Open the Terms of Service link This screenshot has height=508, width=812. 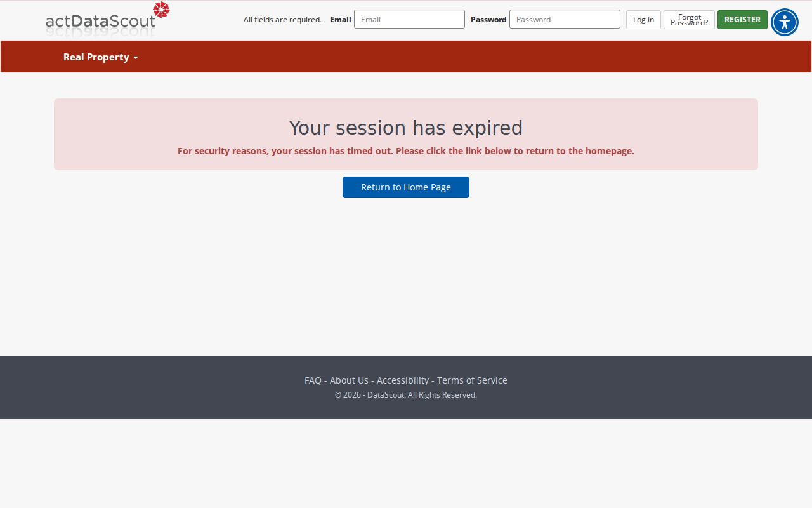pos(472,380)
